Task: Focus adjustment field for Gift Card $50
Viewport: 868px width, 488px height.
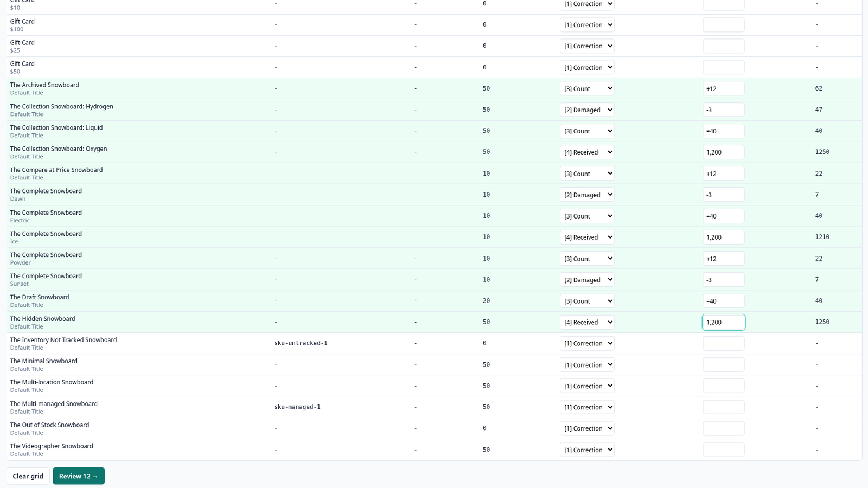Action: tap(724, 67)
